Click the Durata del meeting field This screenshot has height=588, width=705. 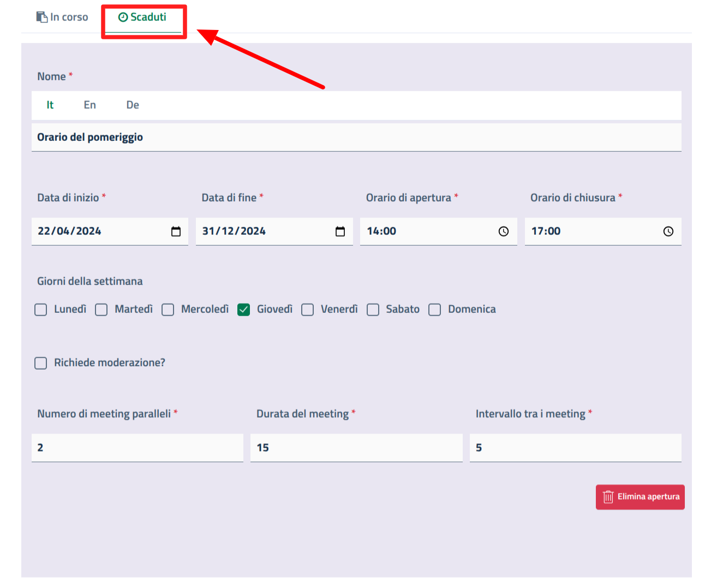(x=356, y=448)
